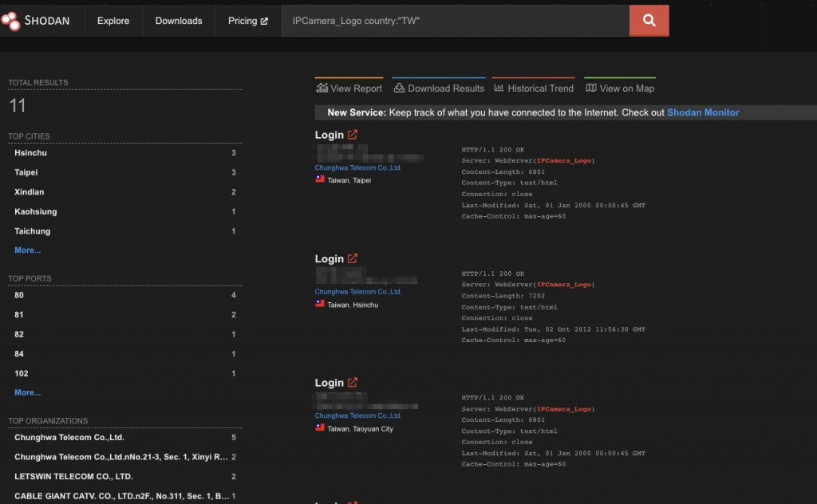Click the Taiwan, Taoyuan City location text

click(360, 429)
